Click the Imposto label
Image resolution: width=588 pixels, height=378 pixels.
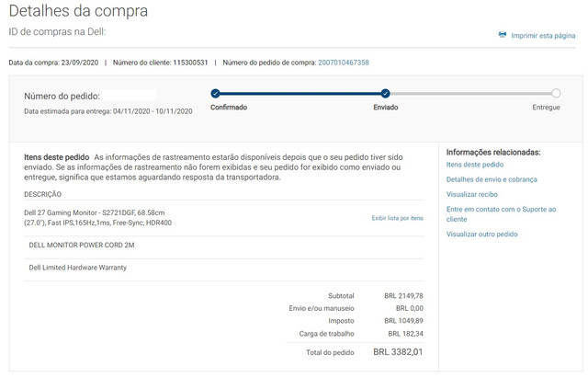pos(341,321)
